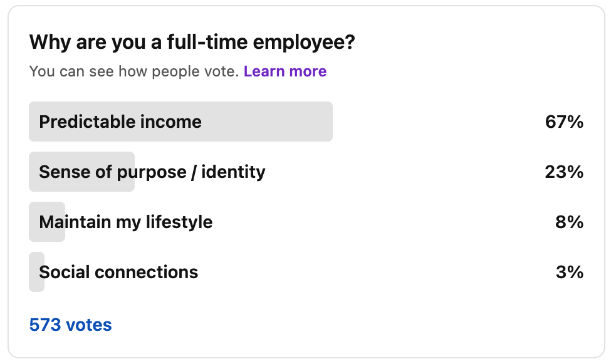Click the 8% result percentage

(569, 222)
